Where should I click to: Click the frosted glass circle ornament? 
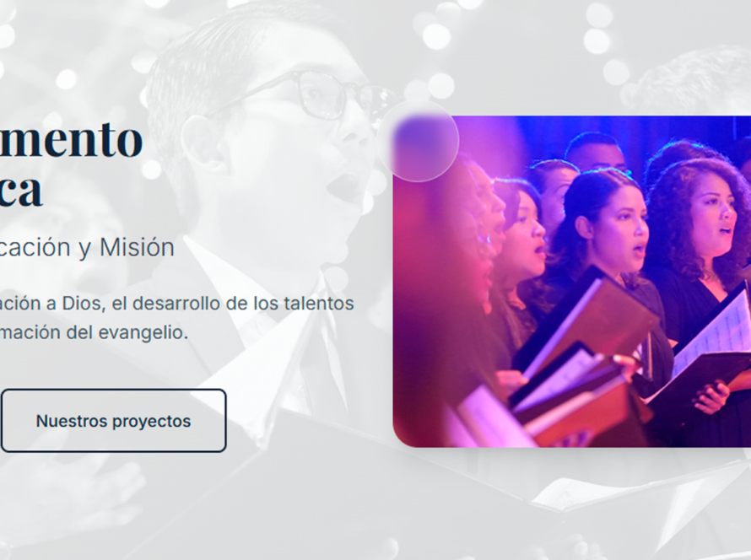click(419, 141)
